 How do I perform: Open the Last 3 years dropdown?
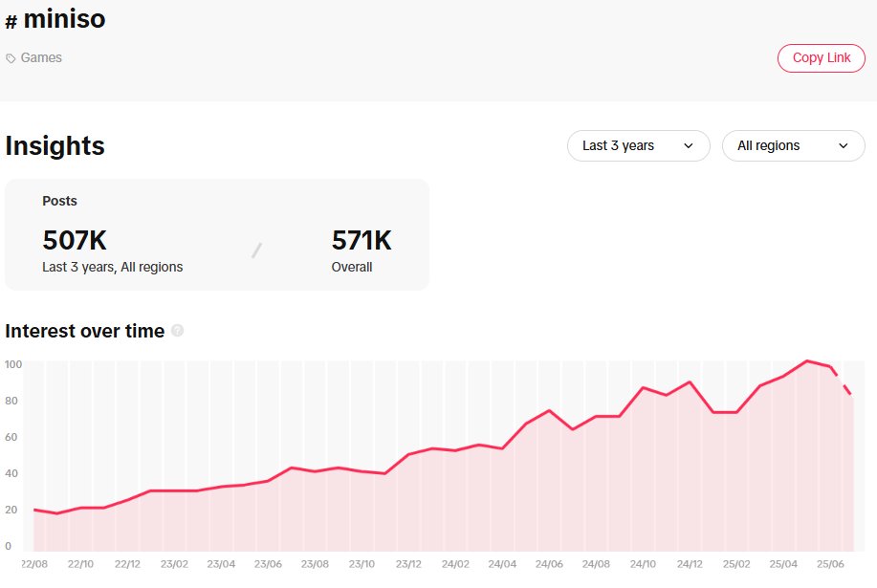[639, 146]
